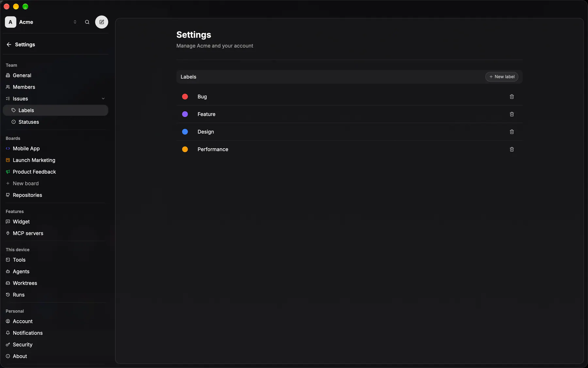Image resolution: width=588 pixels, height=368 pixels.
Task: Open MCP servers settings
Action: point(56,233)
